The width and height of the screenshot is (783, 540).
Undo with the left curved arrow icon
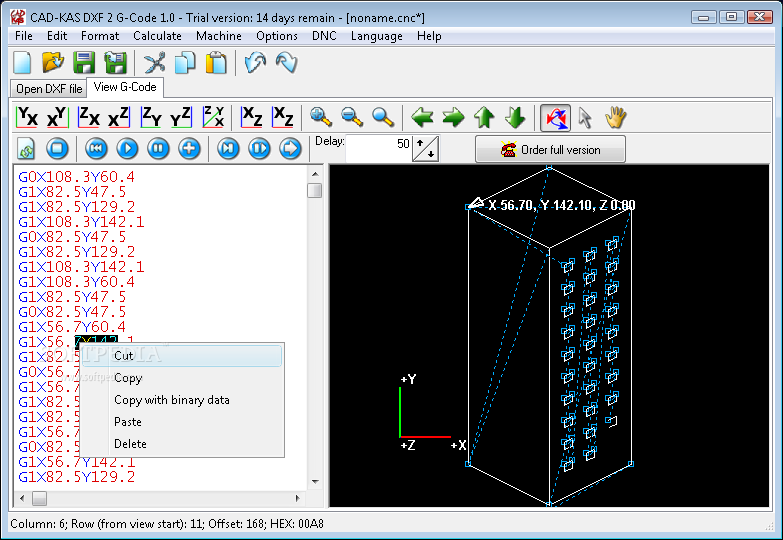[255, 63]
